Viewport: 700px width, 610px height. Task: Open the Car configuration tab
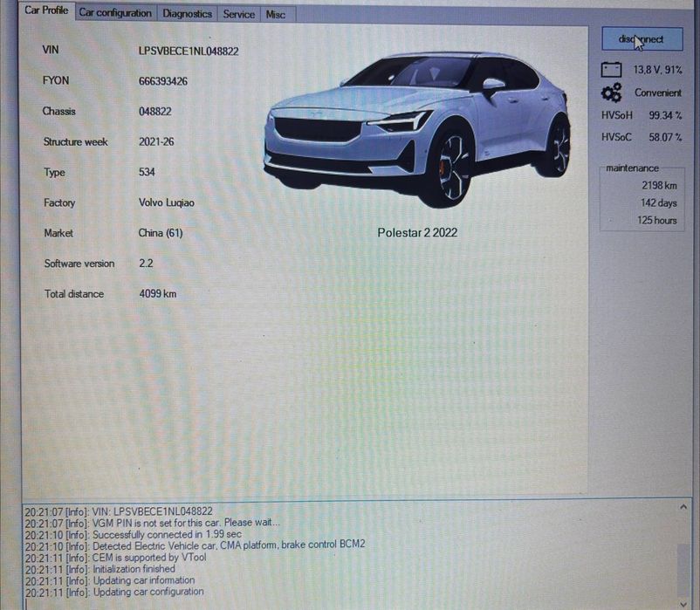click(115, 13)
